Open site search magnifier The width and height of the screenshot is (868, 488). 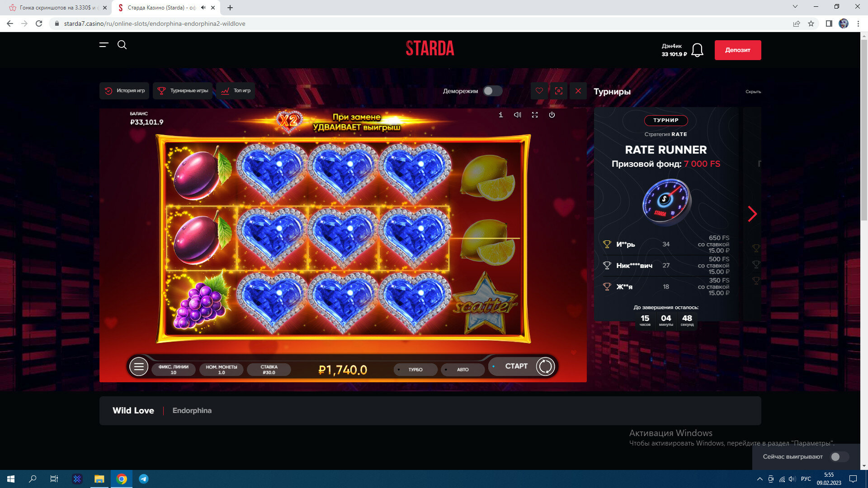122,45
